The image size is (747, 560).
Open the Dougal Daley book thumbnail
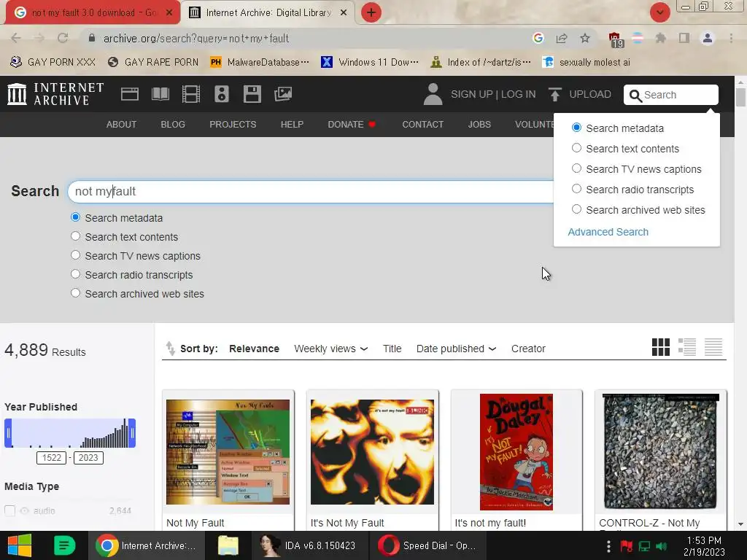pos(516,452)
